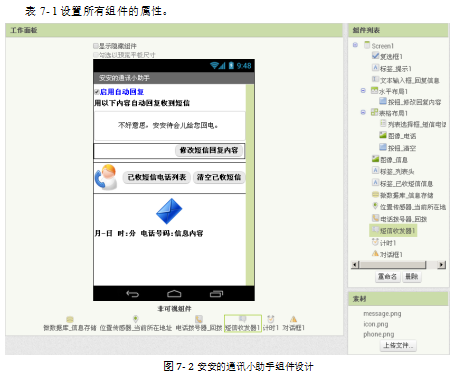Select the 图像_电话 image icon in tree
The image size is (454, 386).
pos(383,135)
